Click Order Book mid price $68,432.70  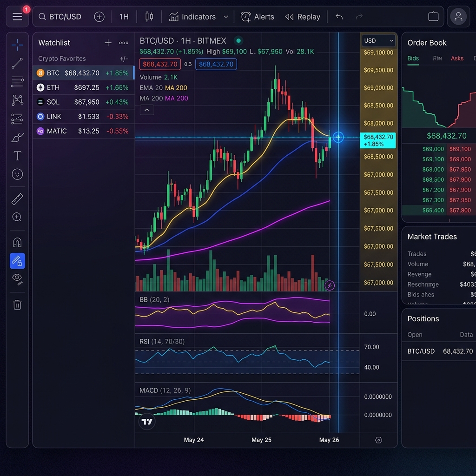447,136
